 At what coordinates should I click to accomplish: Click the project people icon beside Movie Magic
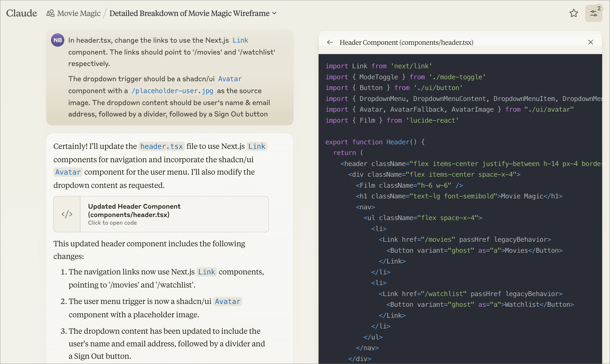50,13
